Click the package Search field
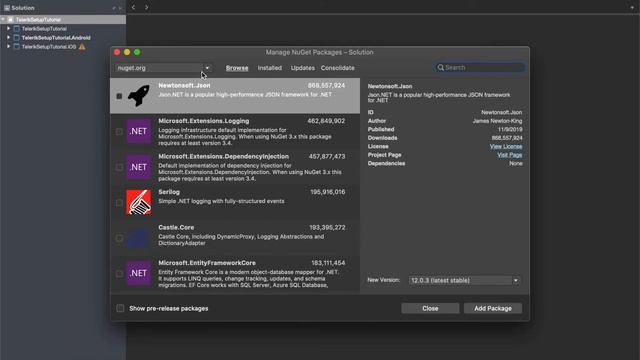 pyautogui.click(x=480, y=68)
